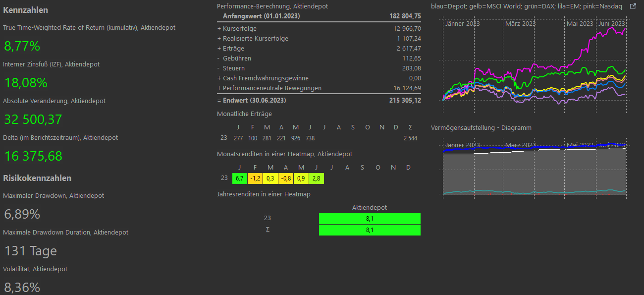The width and height of the screenshot is (644, 295).
Task: Select the Maximaler Drawdown value 6,89%
Action: point(22,214)
